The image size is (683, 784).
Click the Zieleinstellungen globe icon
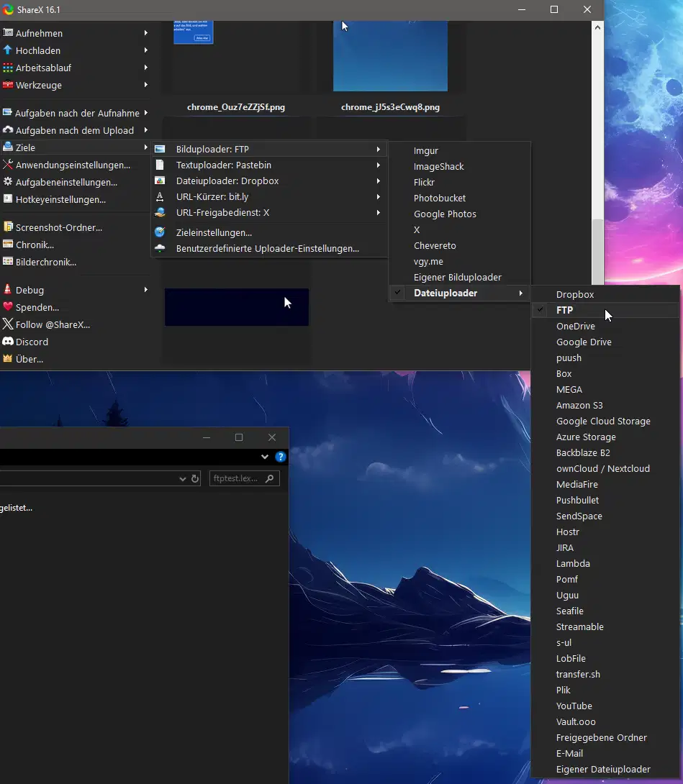[x=160, y=232]
